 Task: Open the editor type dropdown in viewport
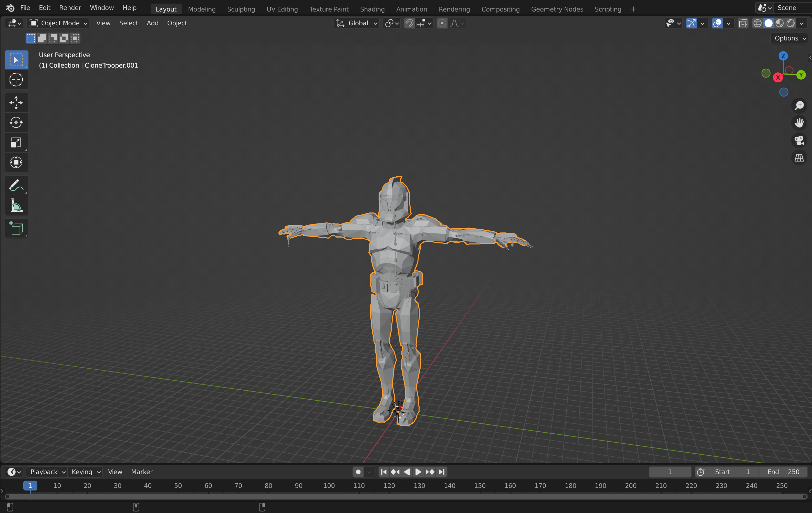(x=14, y=23)
